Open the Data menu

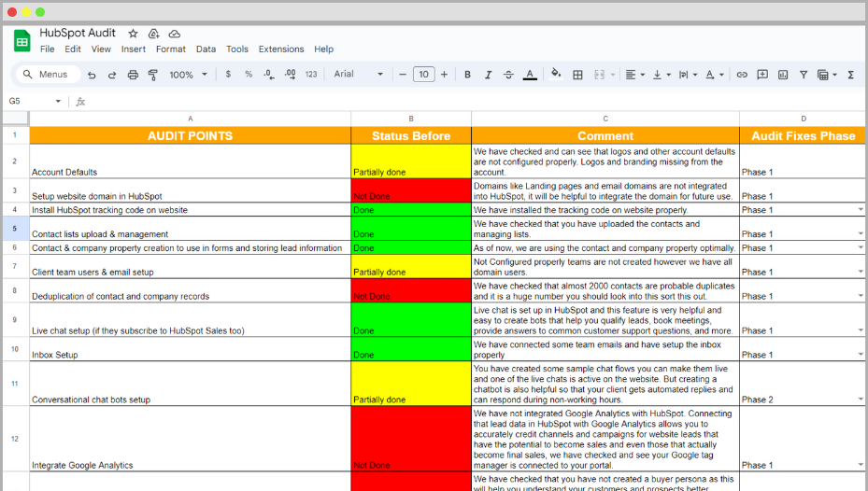(206, 49)
